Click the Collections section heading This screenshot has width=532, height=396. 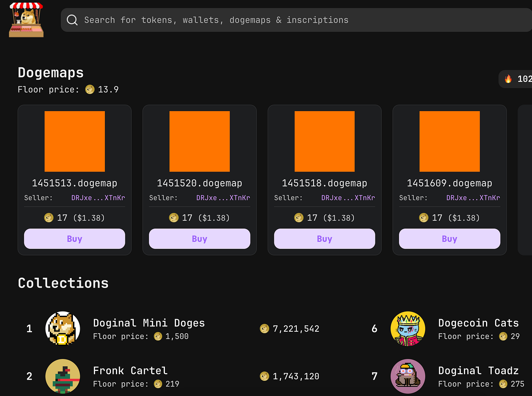point(63,283)
